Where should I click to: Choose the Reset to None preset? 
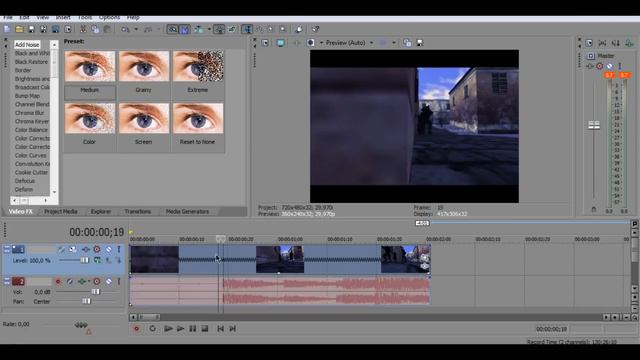198,118
